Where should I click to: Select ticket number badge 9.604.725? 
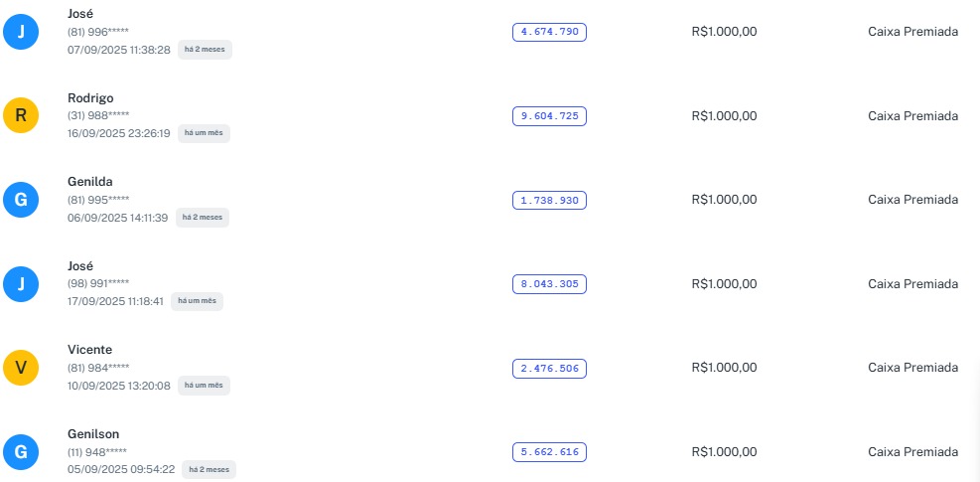coord(549,116)
